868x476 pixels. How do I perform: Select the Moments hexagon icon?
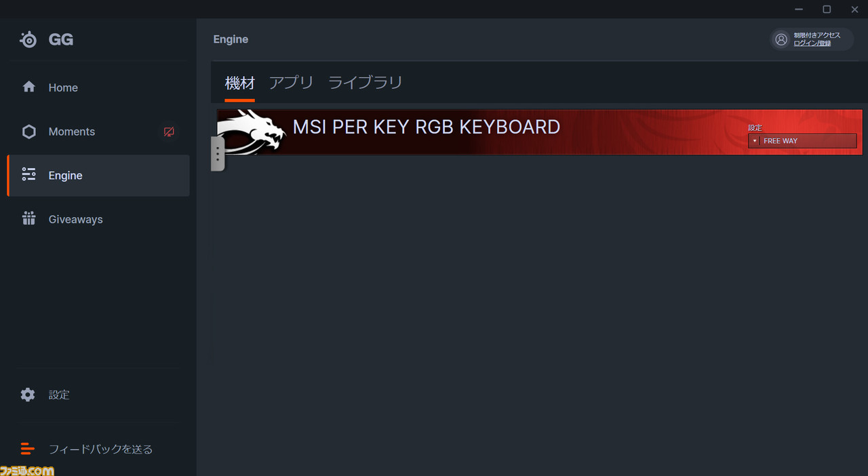coord(28,132)
